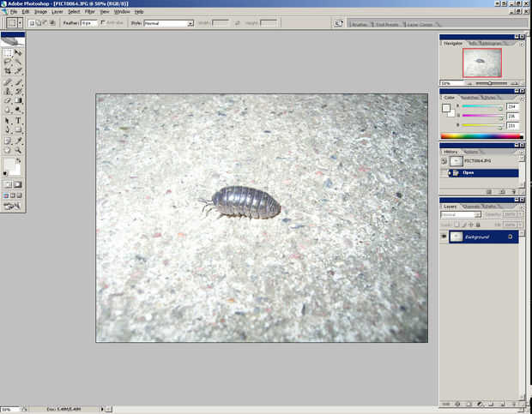Delete current state with History trash icon
Screen dimensions: 532x414
pyautogui.click(x=514, y=192)
